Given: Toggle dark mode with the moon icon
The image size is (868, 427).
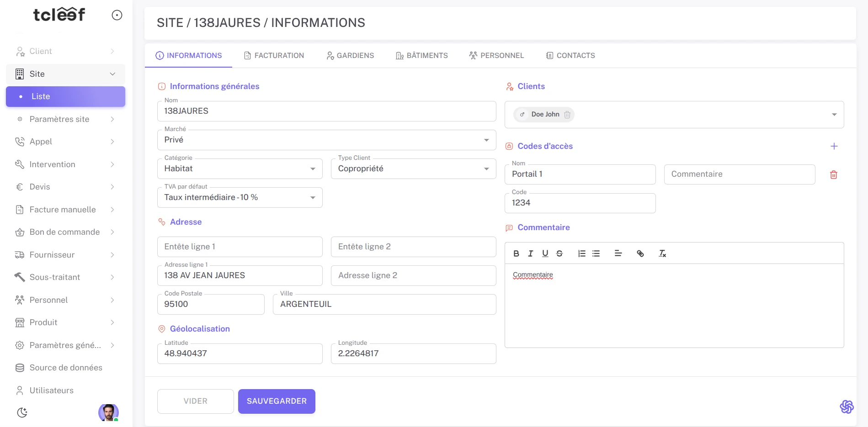Looking at the screenshot, I should (x=22, y=412).
